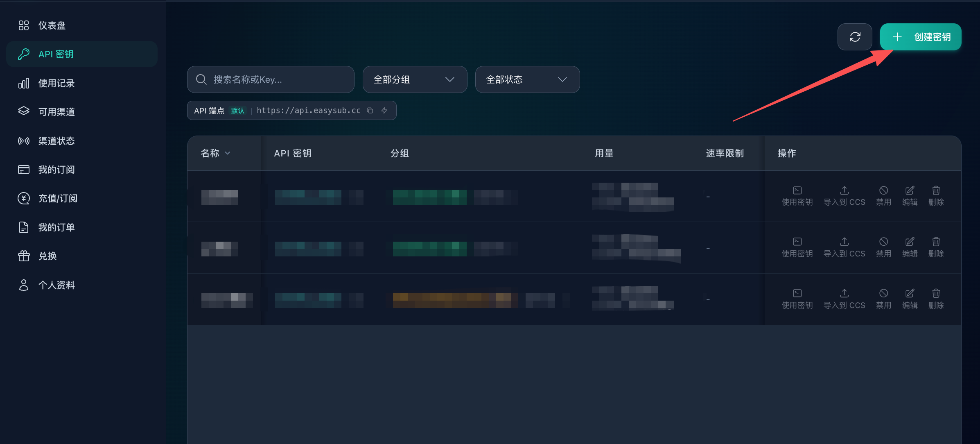
Task: Click the lightning bolt icon beside endpoint
Action: pos(384,111)
